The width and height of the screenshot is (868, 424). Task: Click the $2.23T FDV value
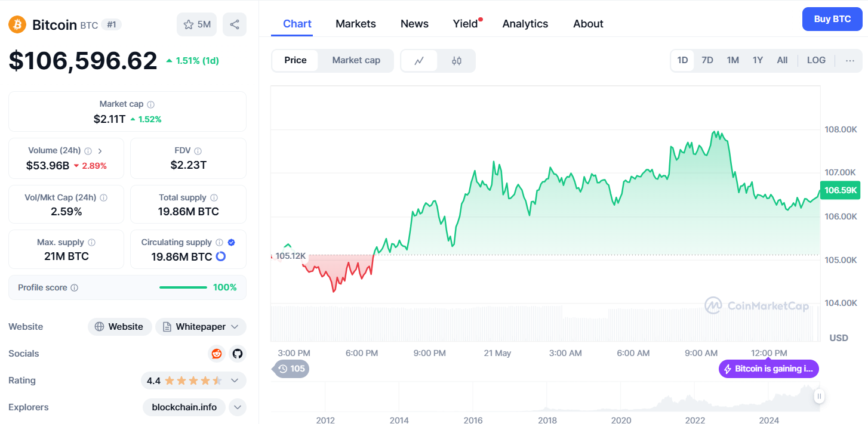click(189, 165)
